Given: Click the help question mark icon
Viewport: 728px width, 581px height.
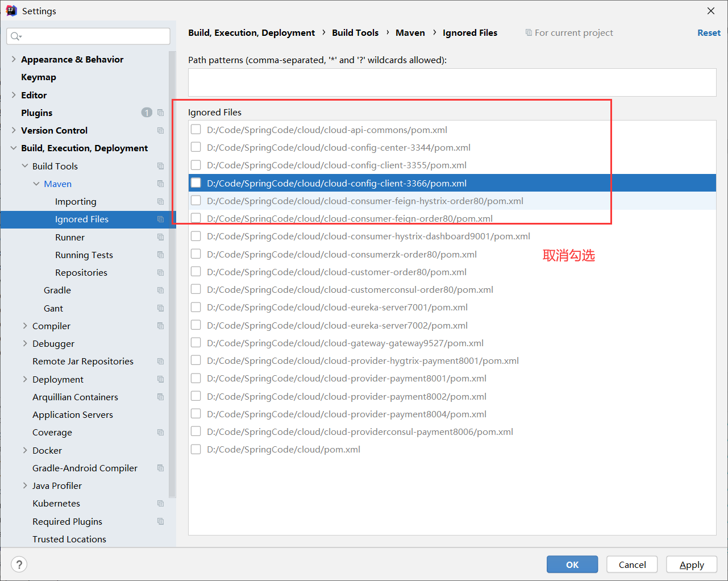Looking at the screenshot, I should pyautogui.click(x=19, y=564).
